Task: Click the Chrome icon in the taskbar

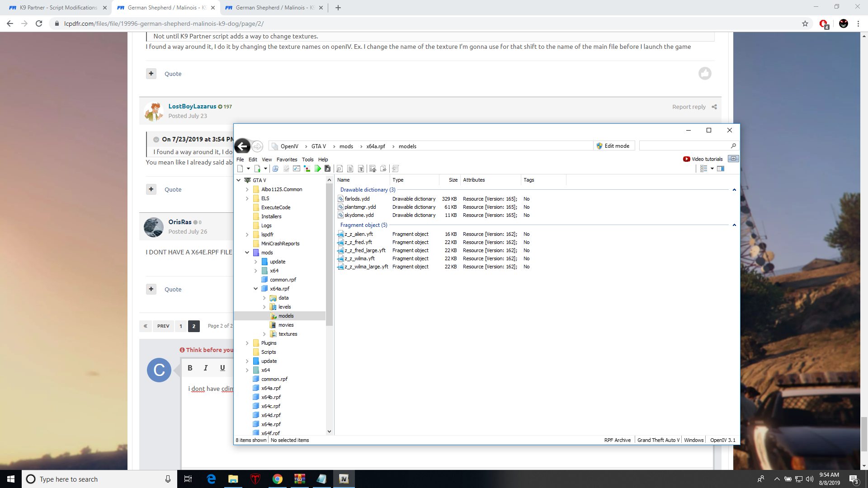Action: 277,479
